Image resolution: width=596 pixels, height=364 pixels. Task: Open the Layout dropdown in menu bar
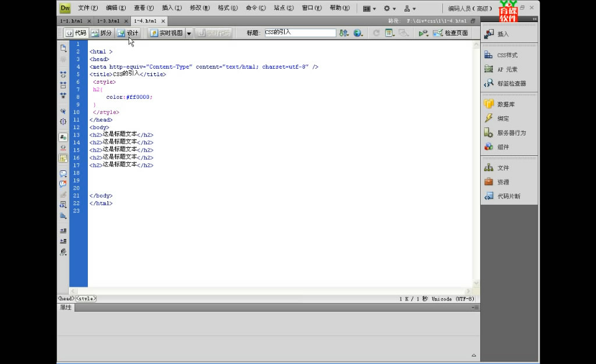click(x=369, y=8)
